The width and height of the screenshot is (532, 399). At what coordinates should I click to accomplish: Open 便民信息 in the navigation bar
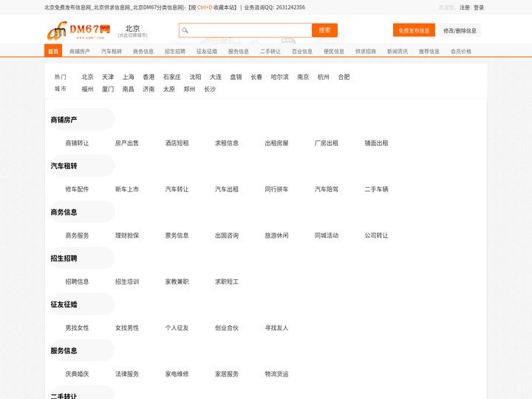[x=334, y=51]
